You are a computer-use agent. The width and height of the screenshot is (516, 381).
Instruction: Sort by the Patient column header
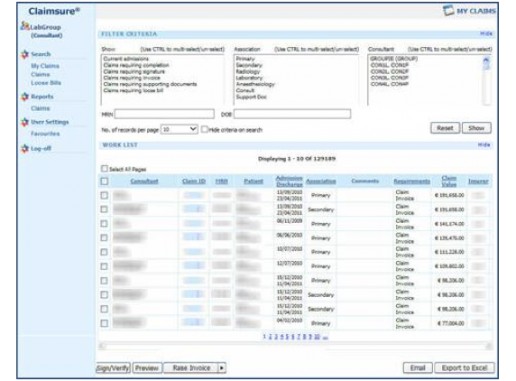click(x=253, y=181)
